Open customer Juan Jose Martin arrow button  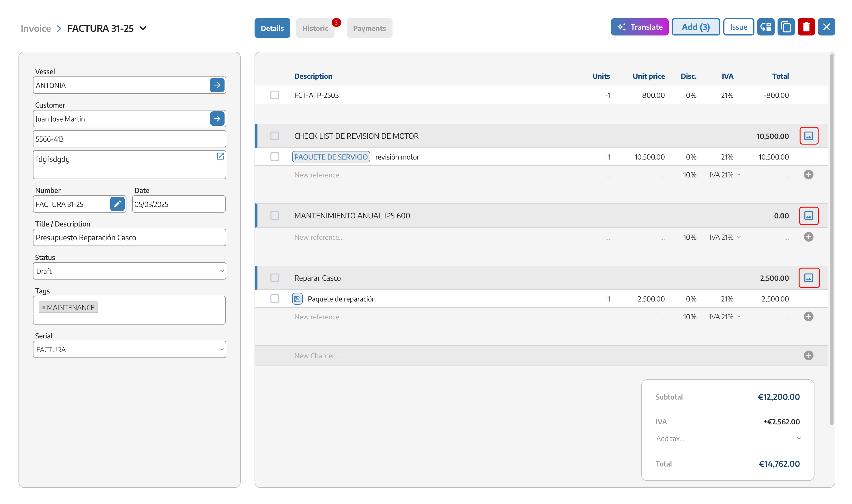[217, 119]
